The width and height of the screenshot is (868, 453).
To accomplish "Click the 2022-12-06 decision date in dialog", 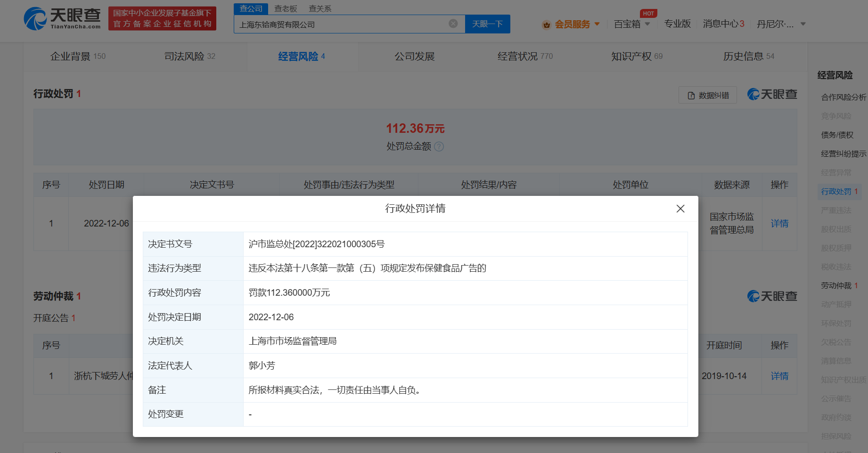I will click(271, 317).
